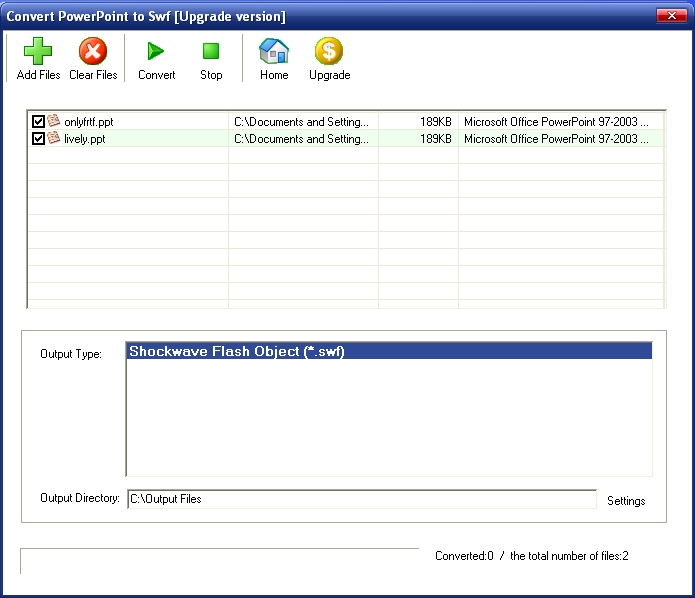
Task: Select Shockwave Flash Object (*.swf) output type
Action: point(389,351)
